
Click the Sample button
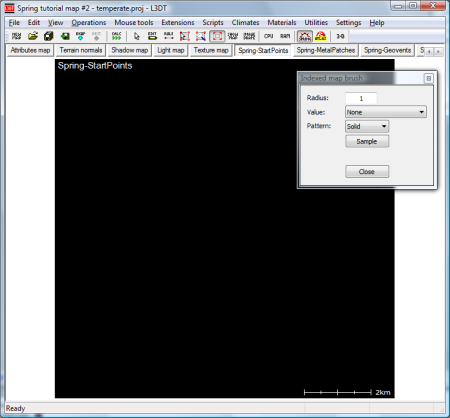[367, 141]
